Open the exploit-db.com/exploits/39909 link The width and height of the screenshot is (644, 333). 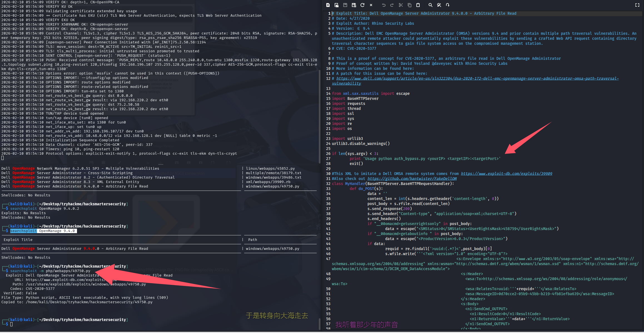[x=506, y=174]
